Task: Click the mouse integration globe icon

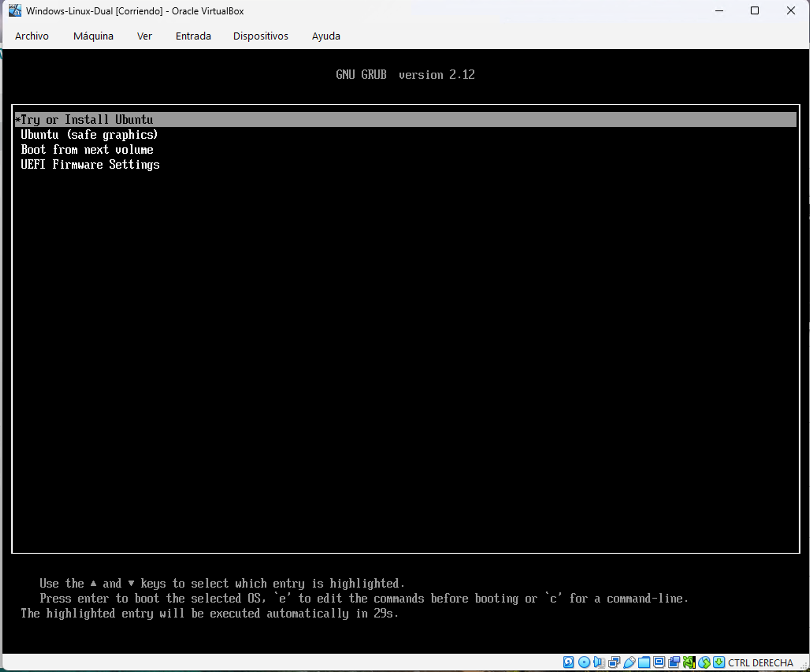Action: (704, 662)
